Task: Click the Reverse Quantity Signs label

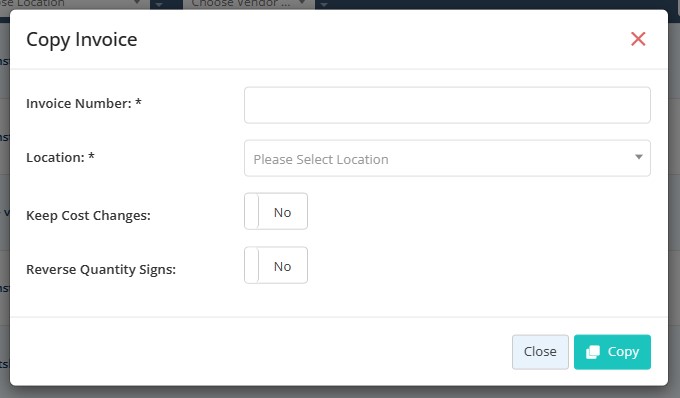Action: (101, 269)
